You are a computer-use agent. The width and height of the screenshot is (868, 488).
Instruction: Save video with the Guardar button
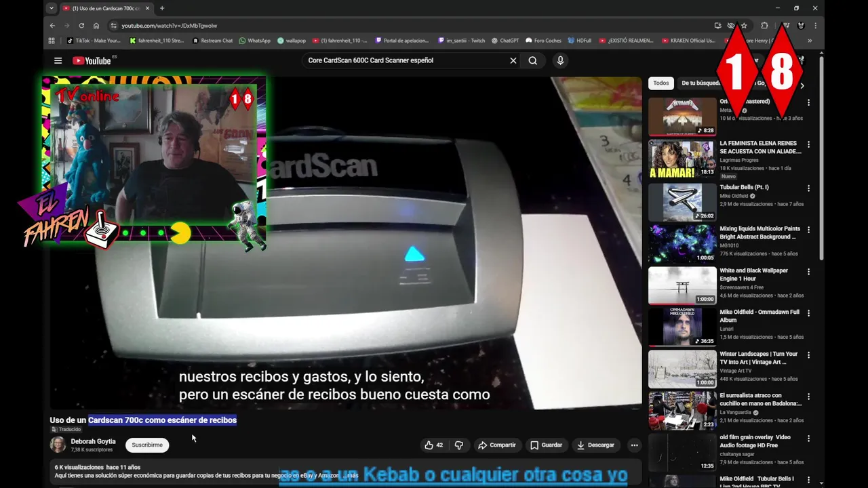point(547,445)
